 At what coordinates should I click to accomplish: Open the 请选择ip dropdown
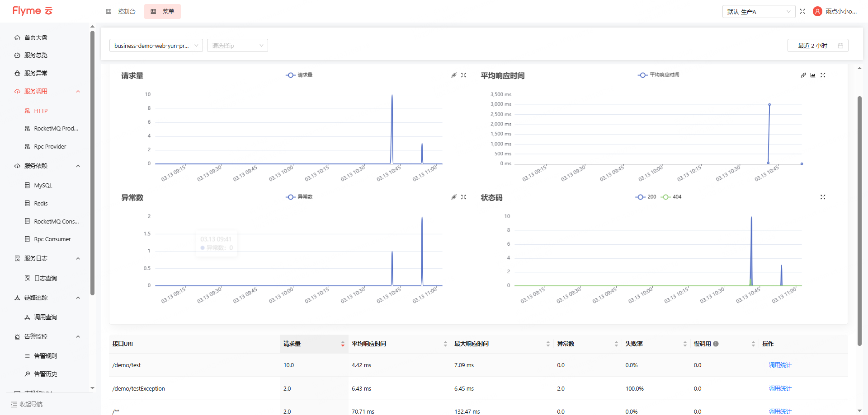click(x=237, y=46)
